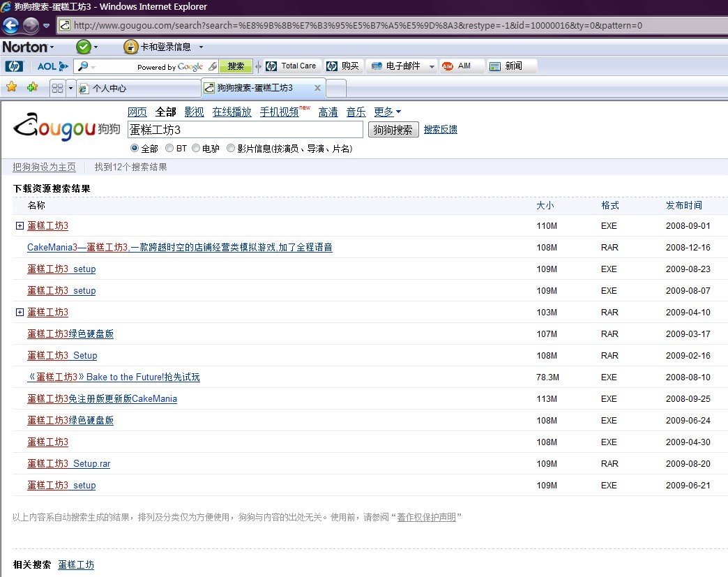Click the AIM toolbar icon

pos(448,66)
